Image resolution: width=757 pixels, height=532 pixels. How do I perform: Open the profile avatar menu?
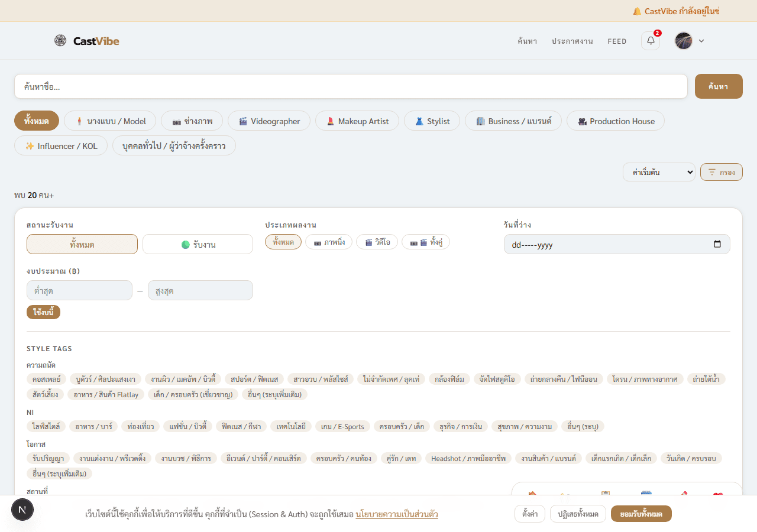[684, 41]
